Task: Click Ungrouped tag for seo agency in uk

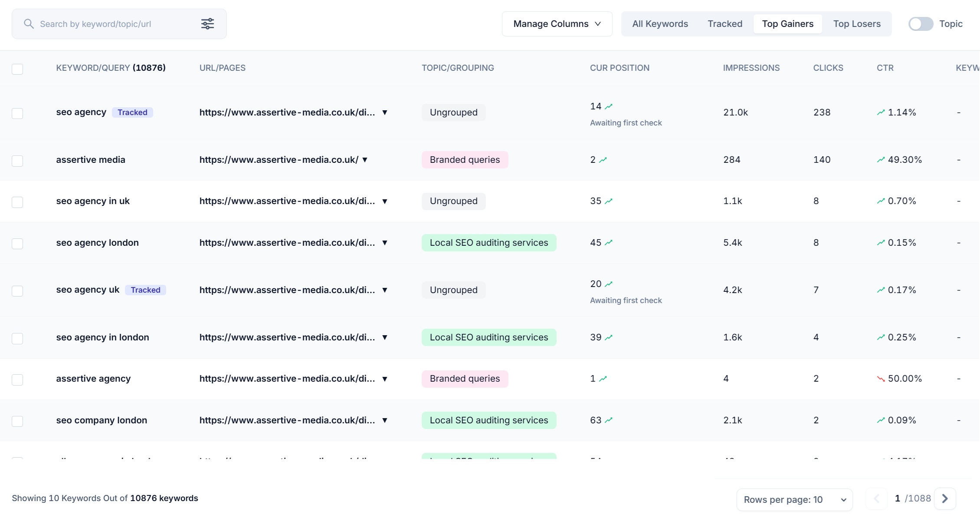Action: pyautogui.click(x=453, y=201)
